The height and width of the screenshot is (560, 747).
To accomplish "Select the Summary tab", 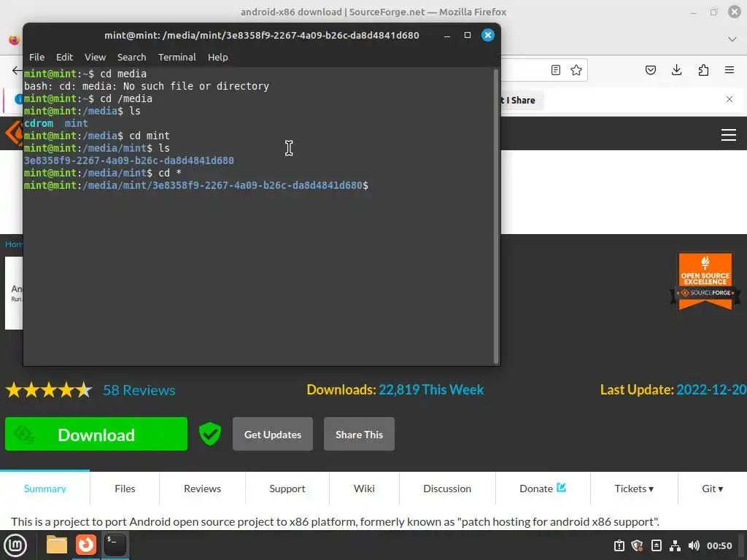I will [44, 489].
